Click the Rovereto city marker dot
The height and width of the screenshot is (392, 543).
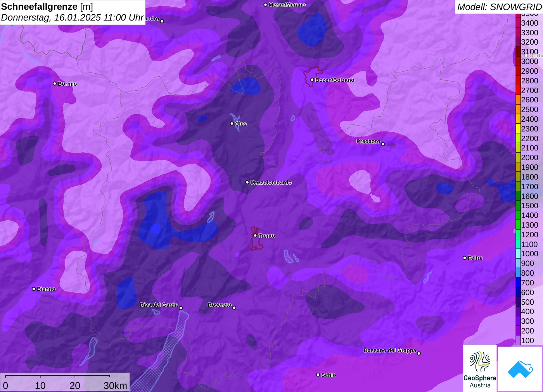(x=234, y=308)
